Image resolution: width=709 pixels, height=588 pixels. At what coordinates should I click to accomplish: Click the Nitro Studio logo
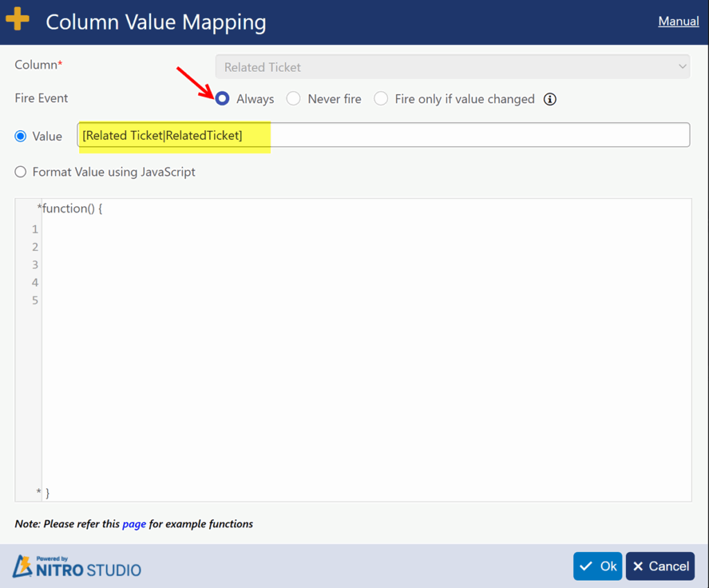click(x=77, y=567)
